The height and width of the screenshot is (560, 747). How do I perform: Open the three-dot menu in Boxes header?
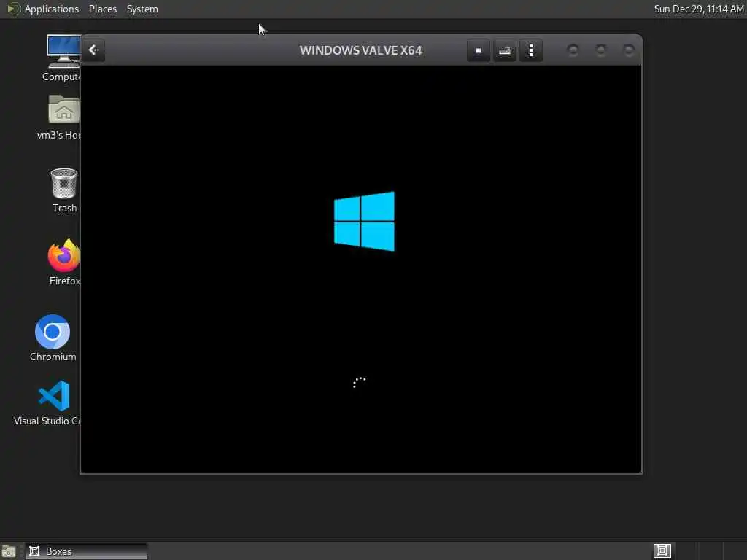click(531, 50)
